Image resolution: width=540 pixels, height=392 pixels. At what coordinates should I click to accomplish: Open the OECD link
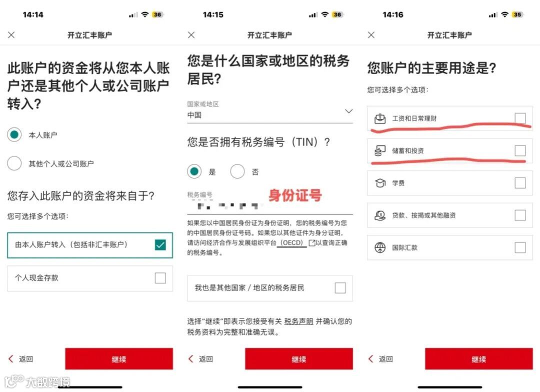[x=291, y=243]
